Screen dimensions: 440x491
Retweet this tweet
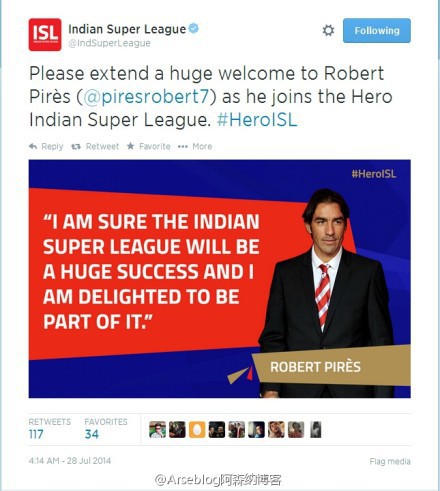95,146
